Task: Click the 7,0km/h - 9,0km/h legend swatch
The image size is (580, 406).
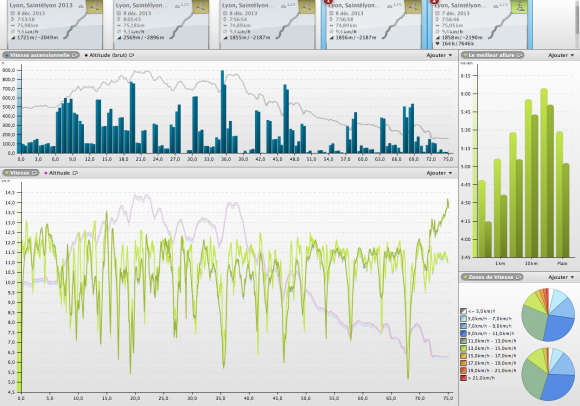Action: [x=463, y=326]
